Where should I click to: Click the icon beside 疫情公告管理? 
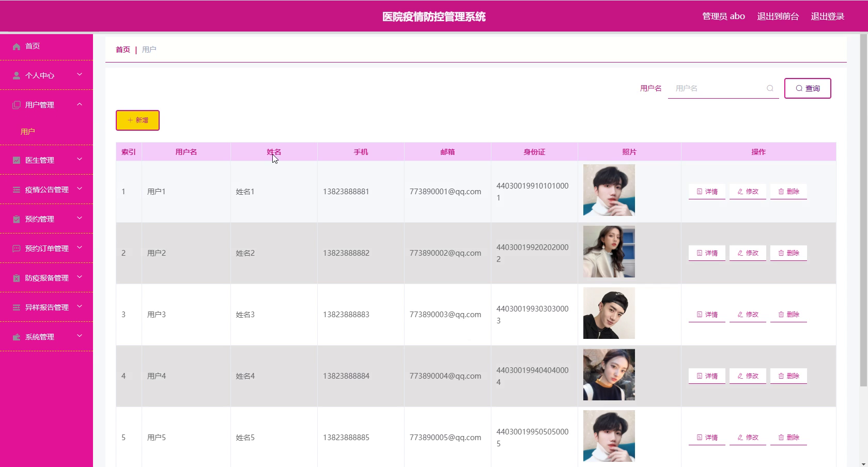point(17,190)
